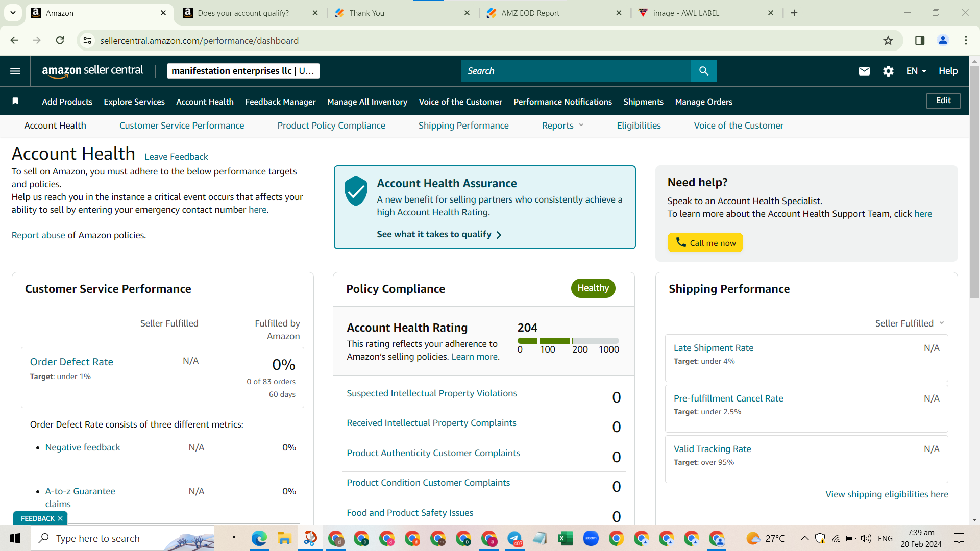Open Chrome three-dot menu

coord(966,40)
